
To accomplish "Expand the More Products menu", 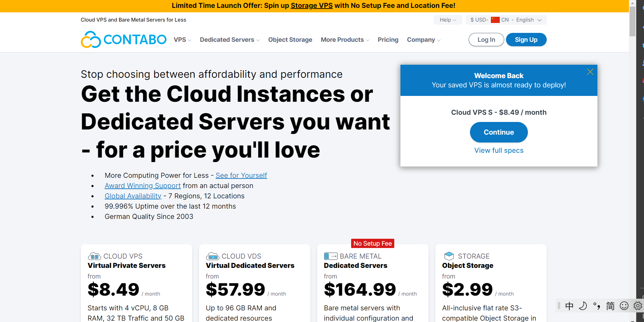I will click(345, 40).
